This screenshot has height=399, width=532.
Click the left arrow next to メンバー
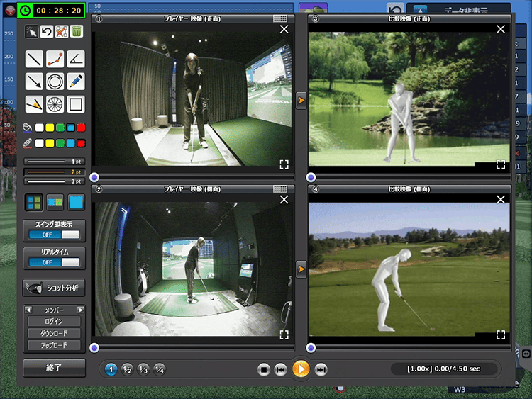click(28, 310)
